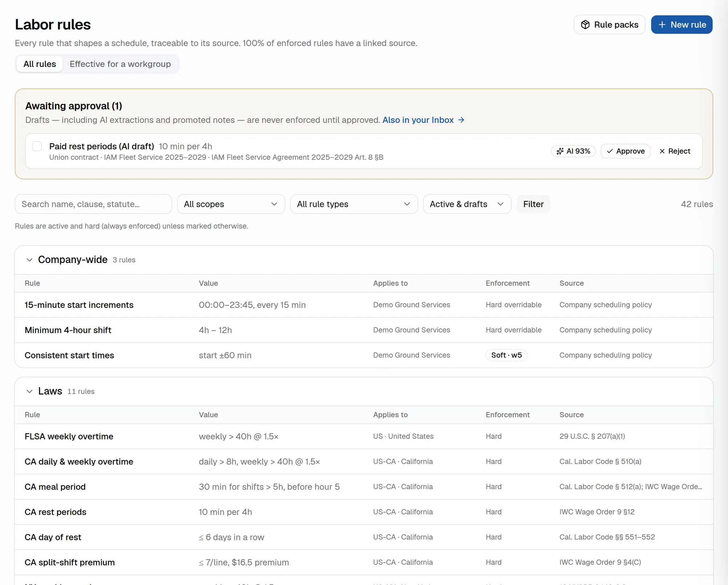Approve the Paid rest periods draft
The image size is (728, 585).
625,151
